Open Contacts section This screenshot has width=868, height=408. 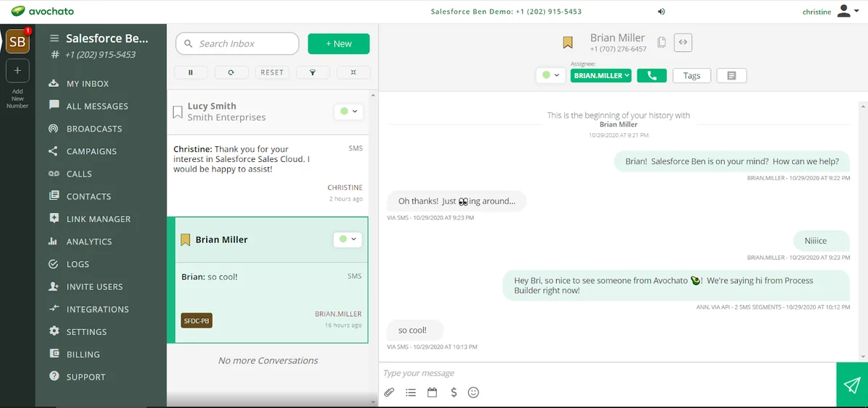(88, 196)
